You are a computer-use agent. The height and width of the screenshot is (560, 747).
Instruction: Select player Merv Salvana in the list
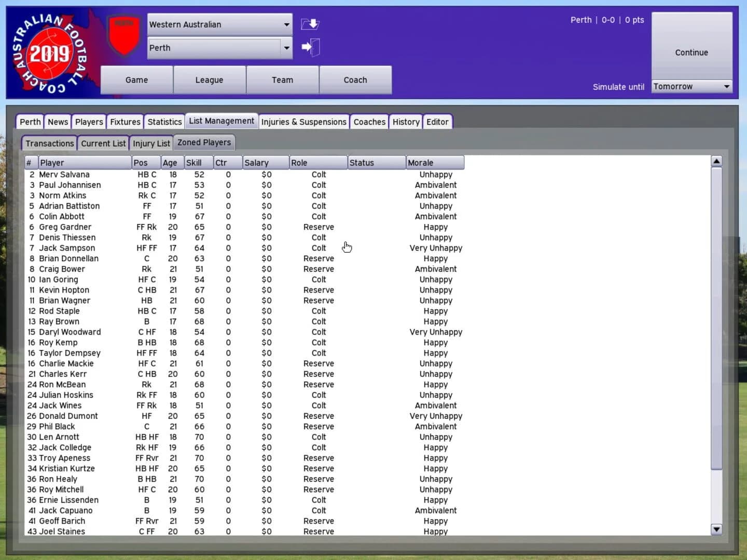click(64, 175)
